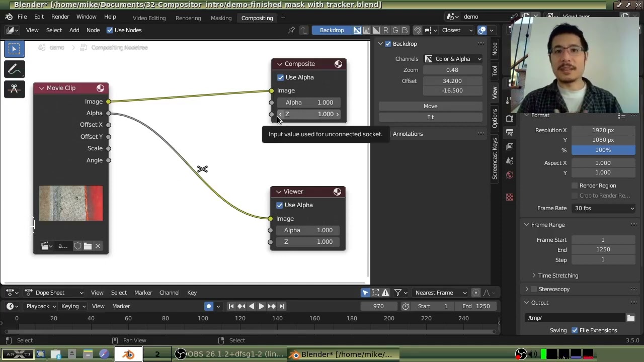Toggle fake user shield icon in Movie Clip node
Viewport: 644px width, 362px height.
tap(77, 246)
